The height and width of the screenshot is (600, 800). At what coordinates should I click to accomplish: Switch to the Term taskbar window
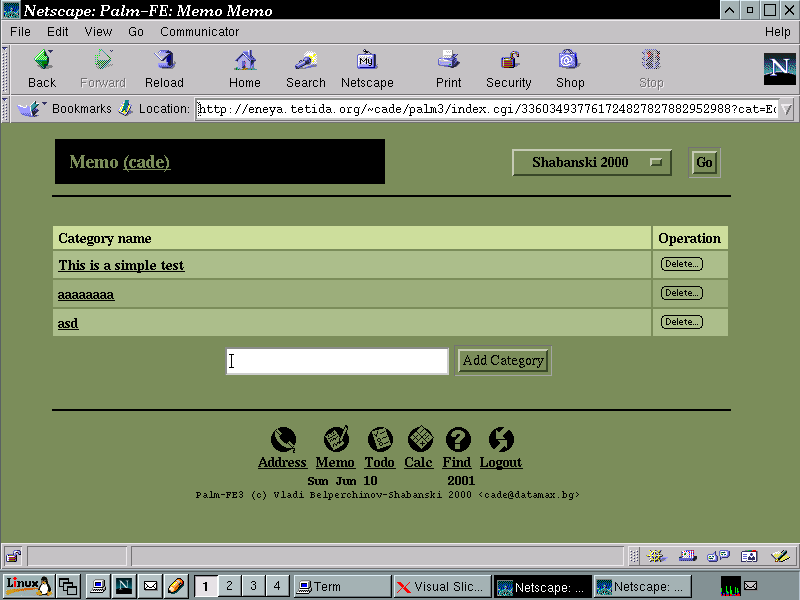[341, 587]
